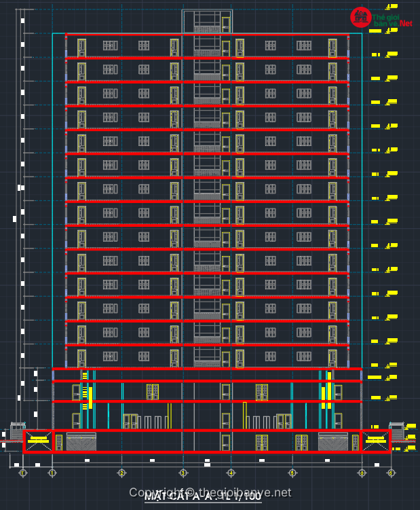The image size is (420, 510).
Task: Select the left hatched garage door on ground floor
Action: coord(81,442)
